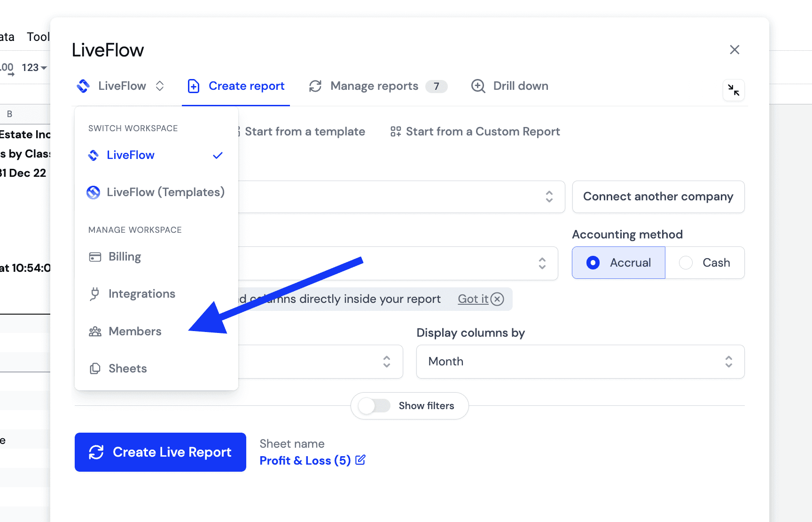
Task: Click the LiveFlow dialog title
Action: [x=108, y=50]
